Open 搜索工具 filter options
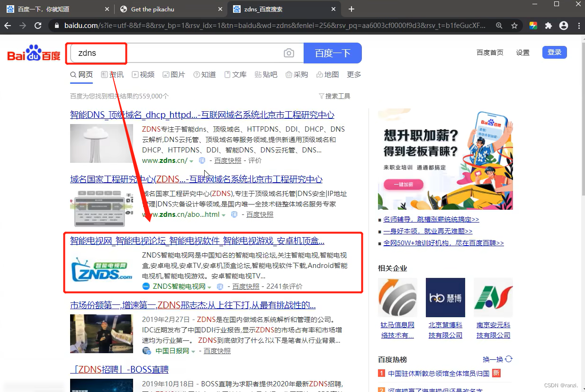 click(x=334, y=96)
